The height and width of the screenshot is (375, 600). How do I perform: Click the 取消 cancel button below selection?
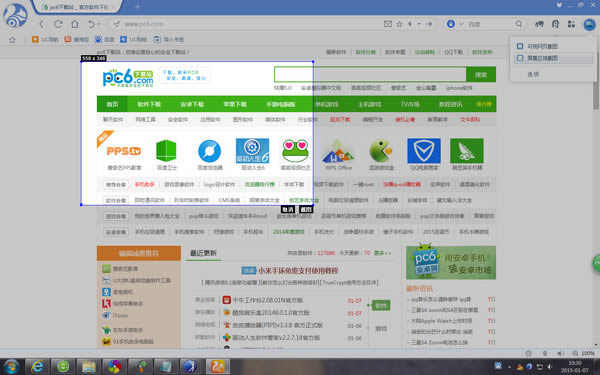(x=288, y=209)
